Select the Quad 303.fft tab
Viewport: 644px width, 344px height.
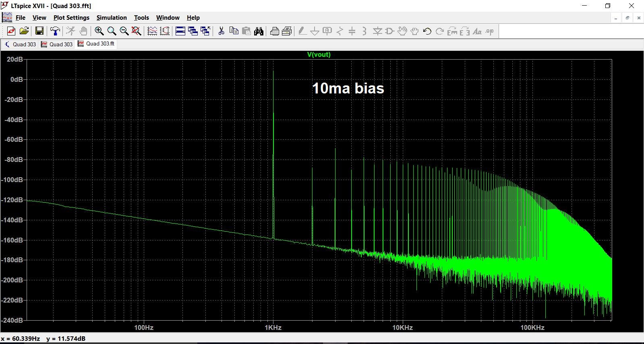point(96,44)
